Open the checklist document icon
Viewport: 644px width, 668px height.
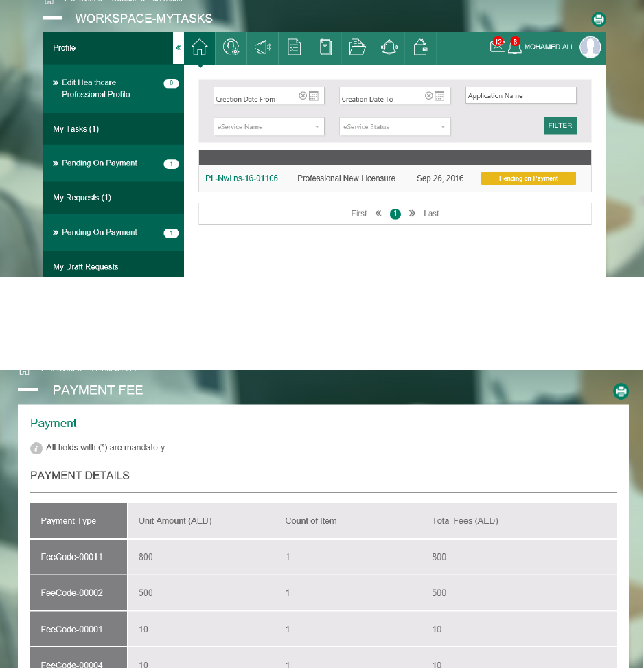coord(294,47)
